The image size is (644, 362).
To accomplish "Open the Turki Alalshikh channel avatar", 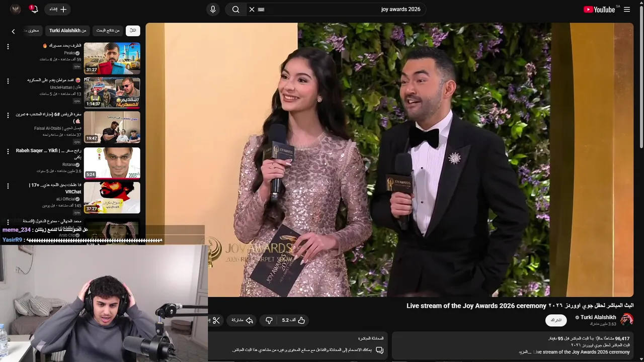I will pyautogui.click(x=626, y=320).
